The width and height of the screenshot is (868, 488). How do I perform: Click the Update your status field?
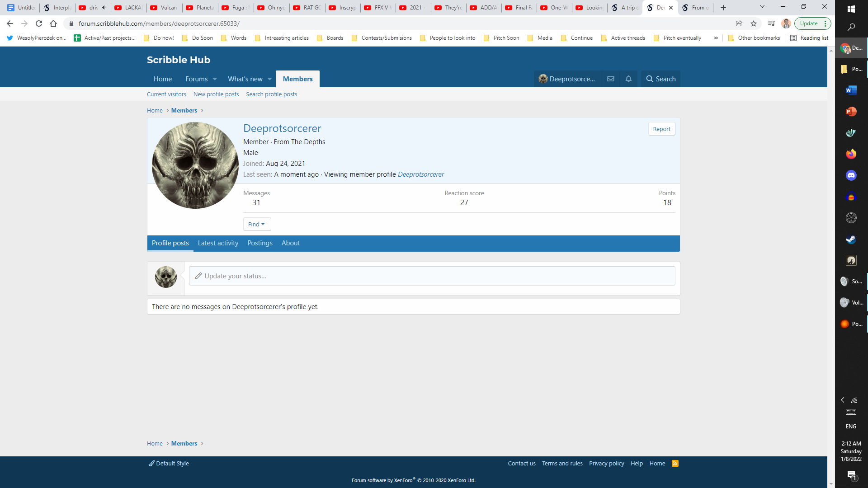[x=432, y=276]
